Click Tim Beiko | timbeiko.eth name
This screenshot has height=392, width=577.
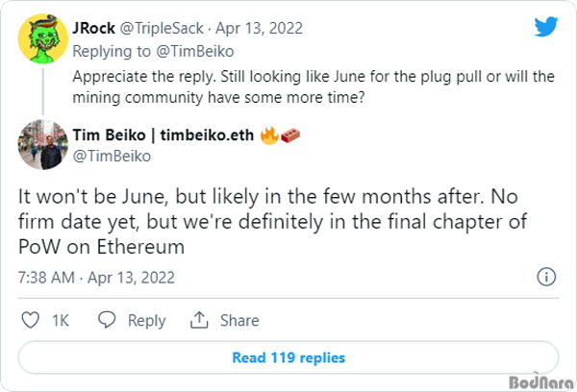pos(163,135)
